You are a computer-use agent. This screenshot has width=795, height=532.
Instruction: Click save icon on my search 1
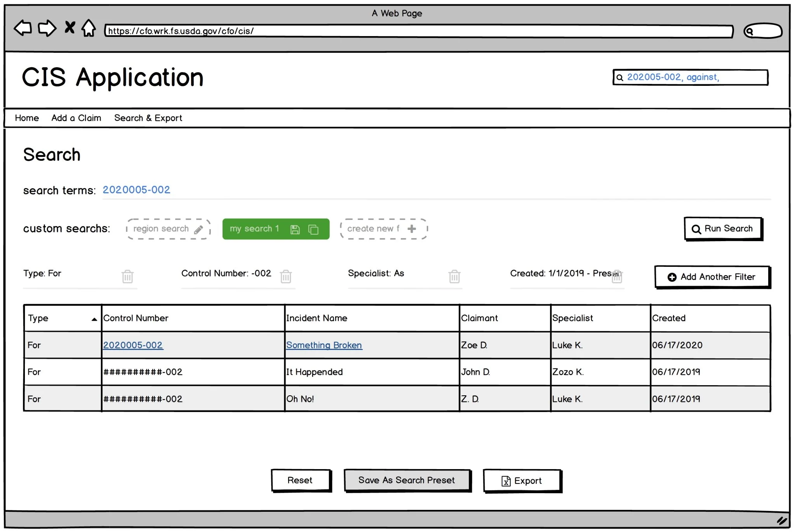(x=295, y=229)
